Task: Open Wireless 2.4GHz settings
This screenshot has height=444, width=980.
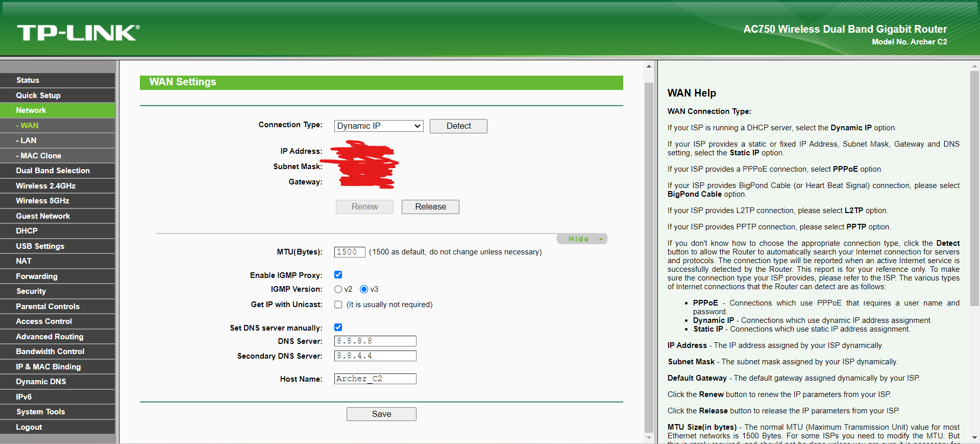Action: click(58, 186)
